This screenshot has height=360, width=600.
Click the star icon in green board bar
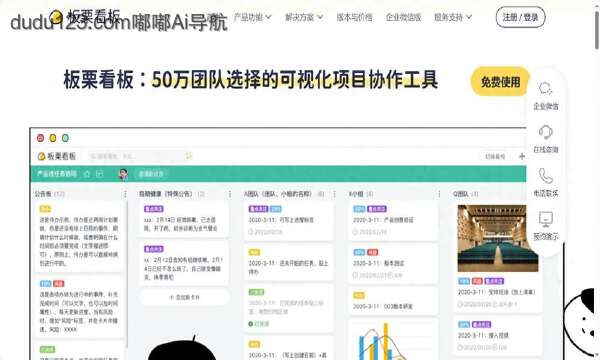click(x=87, y=174)
